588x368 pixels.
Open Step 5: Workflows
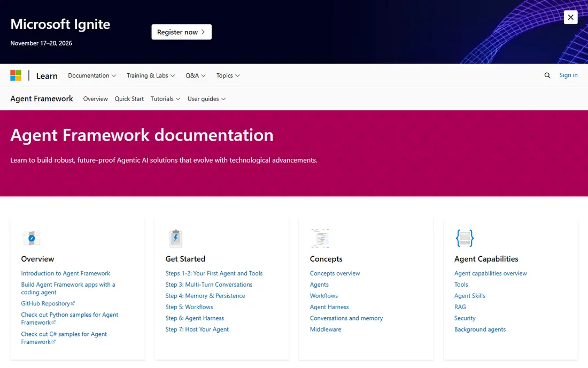click(189, 307)
